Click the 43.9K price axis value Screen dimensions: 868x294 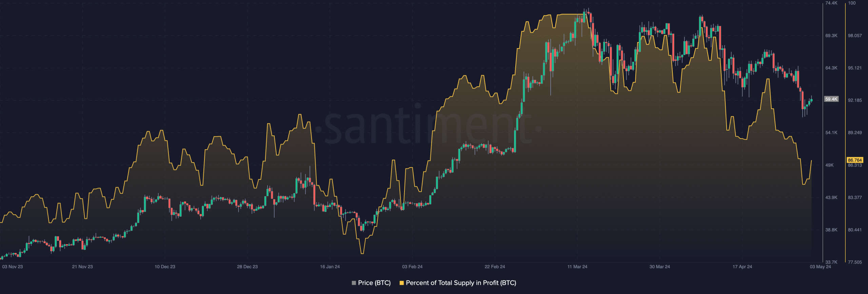click(x=831, y=197)
